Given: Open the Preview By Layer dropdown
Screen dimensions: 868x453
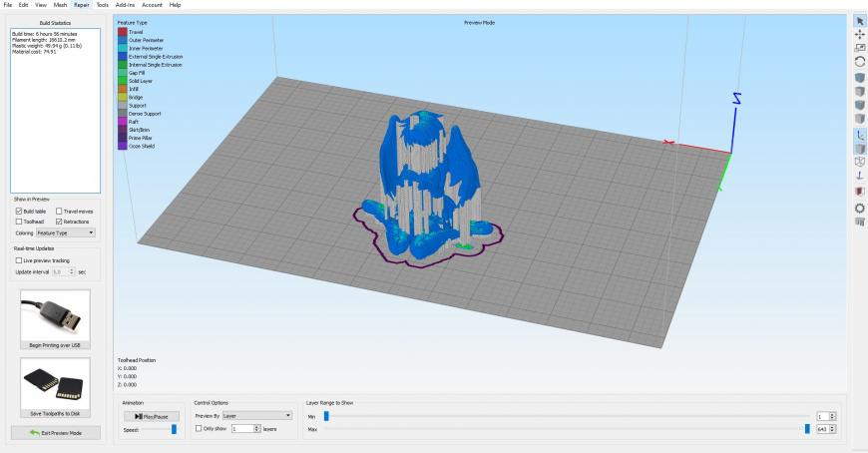Looking at the screenshot, I should [256, 415].
